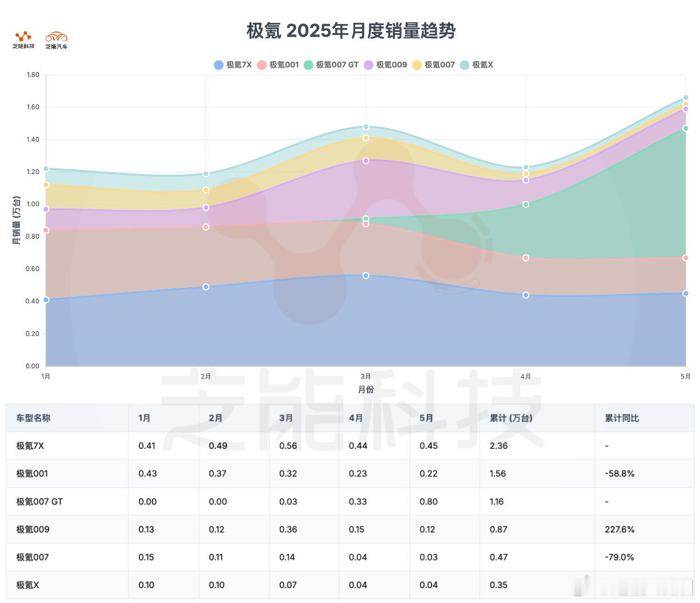Select the teal 极氪X point at 1月

click(x=46, y=168)
